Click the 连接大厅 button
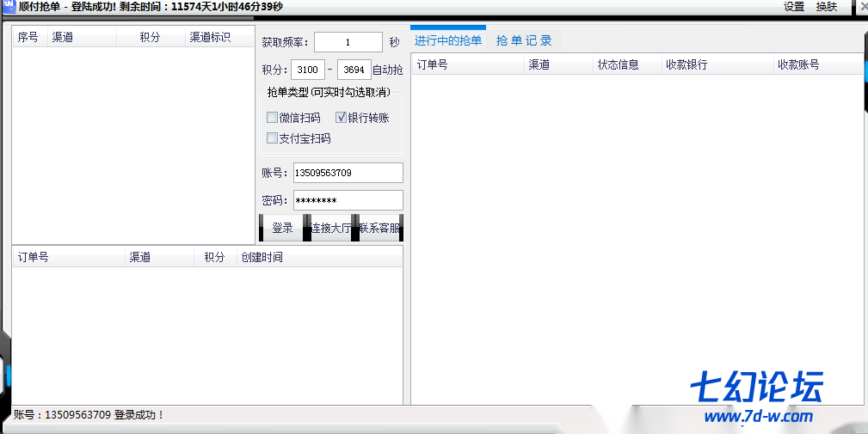This screenshot has height=434, width=868. 331,228
